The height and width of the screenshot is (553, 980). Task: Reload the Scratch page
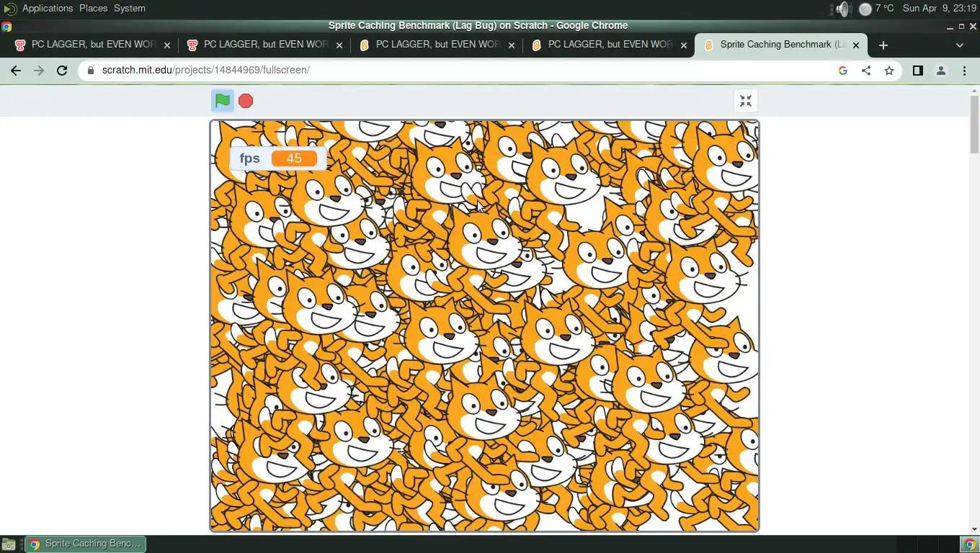[62, 71]
